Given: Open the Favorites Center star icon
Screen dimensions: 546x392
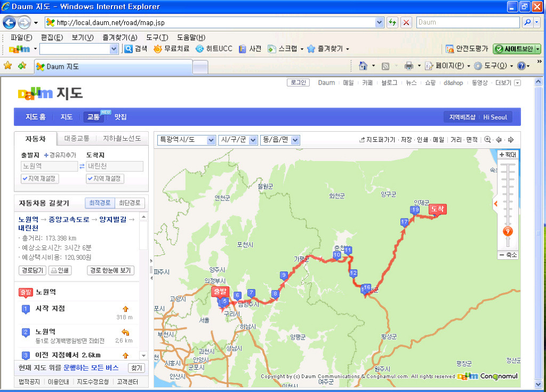Looking at the screenshot, I should click(7, 66).
